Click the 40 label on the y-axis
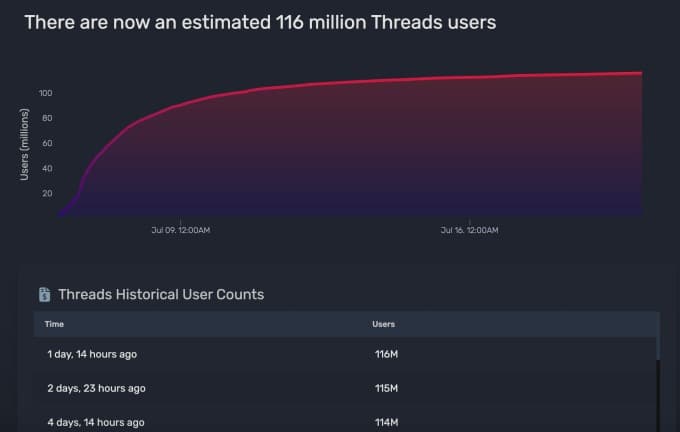 pyautogui.click(x=47, y=168)
